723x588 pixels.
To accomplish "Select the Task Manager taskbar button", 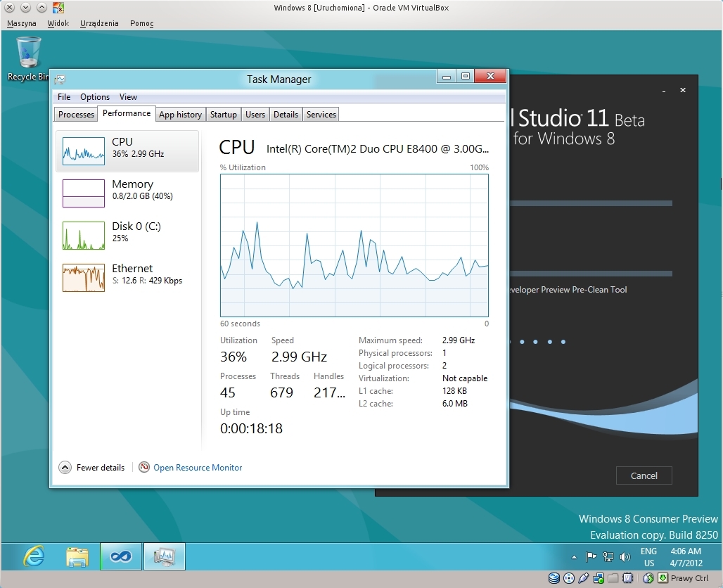I will [165, 556].
